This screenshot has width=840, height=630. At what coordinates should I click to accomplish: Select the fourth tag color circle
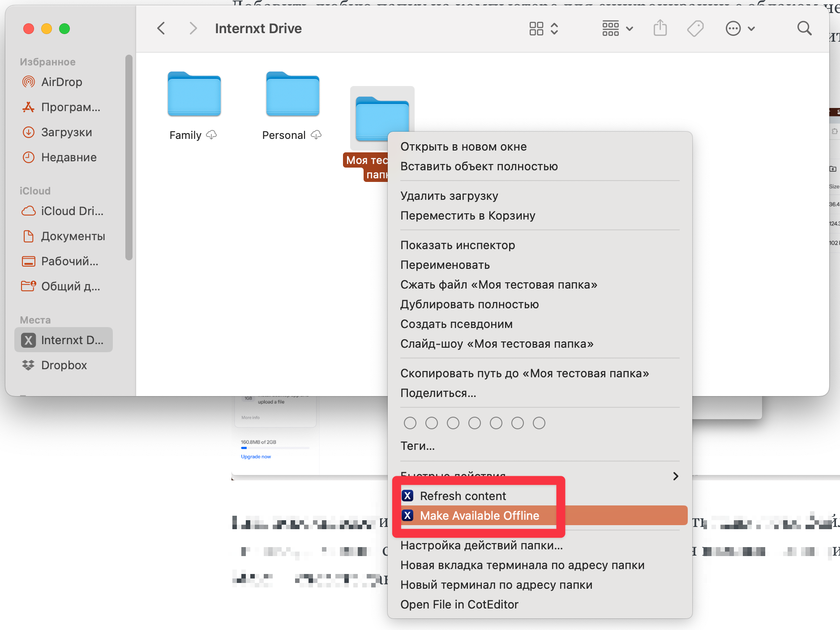[474, 423]
